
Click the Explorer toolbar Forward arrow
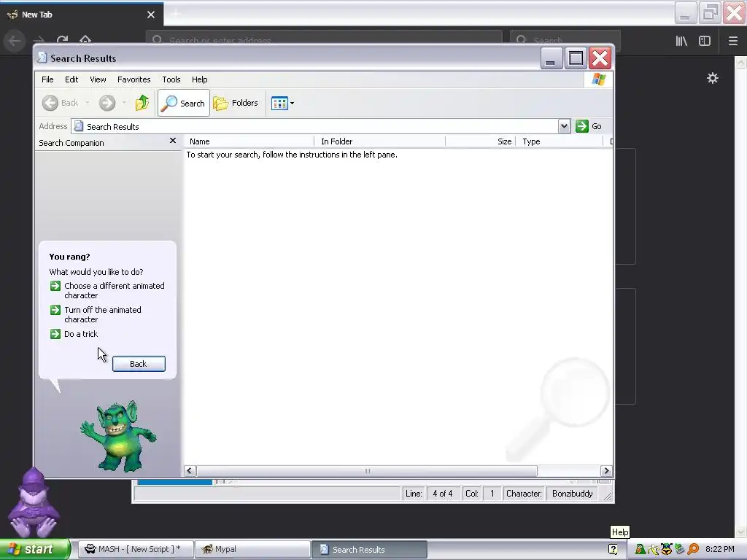pos(107,103)
